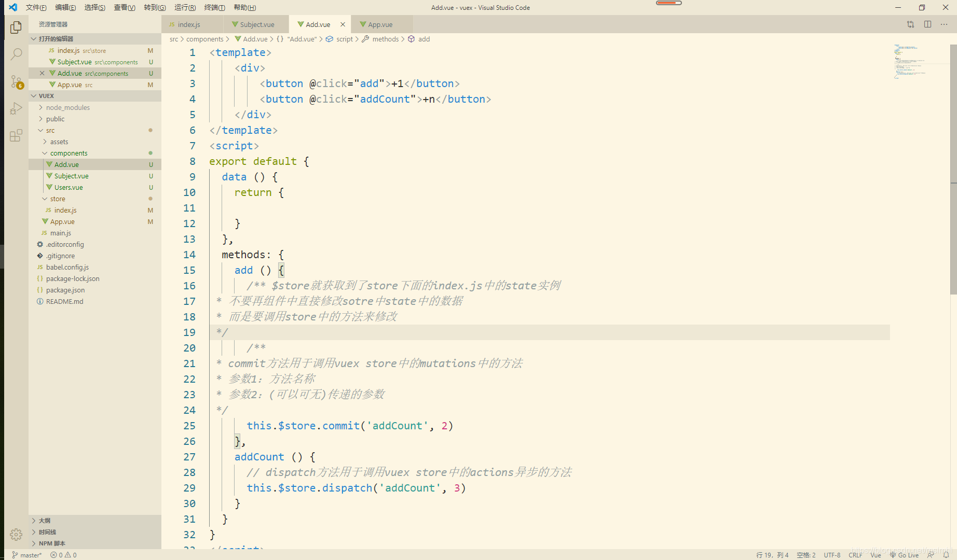The height and width of the screenshot is (560, 957).
Task: Click the feedback icon in status bar
Action: pos(931,555)
